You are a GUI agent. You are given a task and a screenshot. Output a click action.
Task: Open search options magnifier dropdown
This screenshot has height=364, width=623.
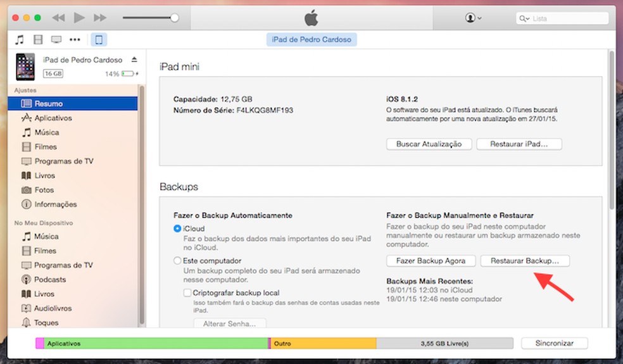tap(524, 18)
